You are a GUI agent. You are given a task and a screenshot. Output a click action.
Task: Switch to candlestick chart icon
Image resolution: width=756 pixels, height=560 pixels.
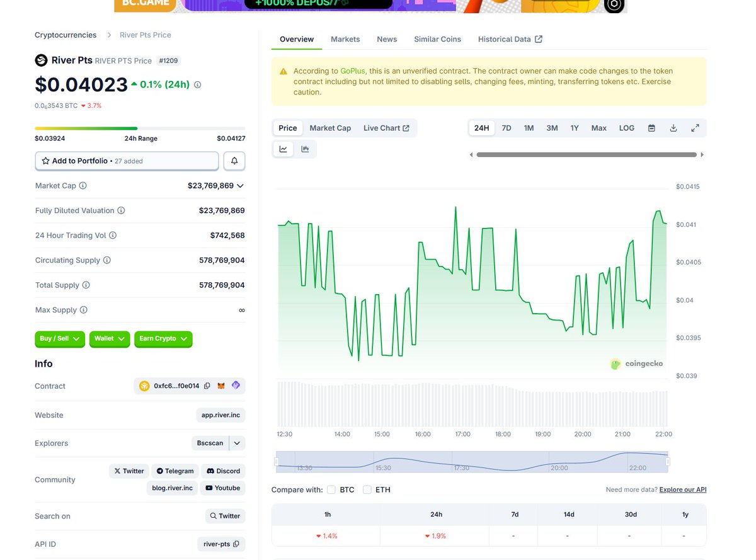pos(305,149)
